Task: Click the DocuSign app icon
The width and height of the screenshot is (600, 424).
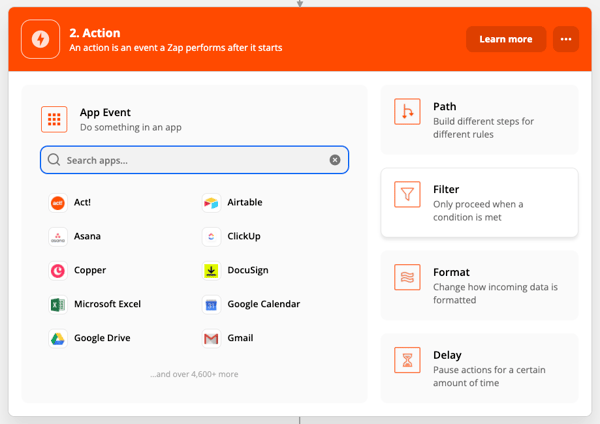Action: (211, 271)
